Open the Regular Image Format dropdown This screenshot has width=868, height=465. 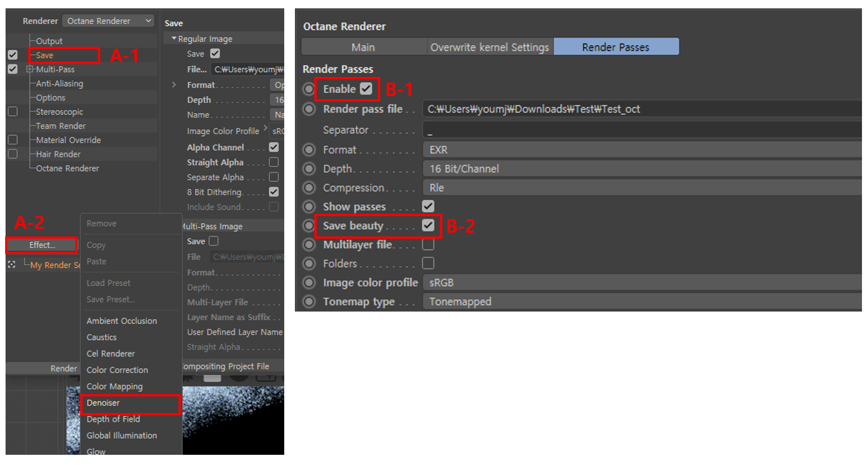(277, 85)
